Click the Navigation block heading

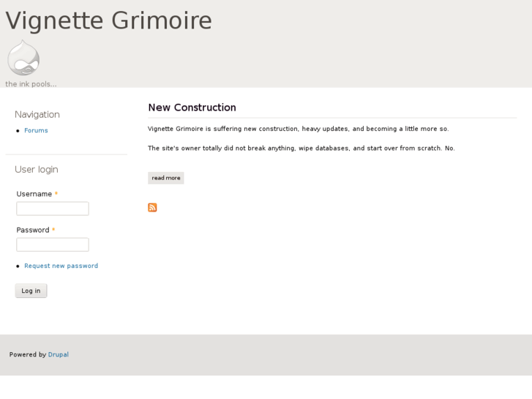[x=37, y=114]
